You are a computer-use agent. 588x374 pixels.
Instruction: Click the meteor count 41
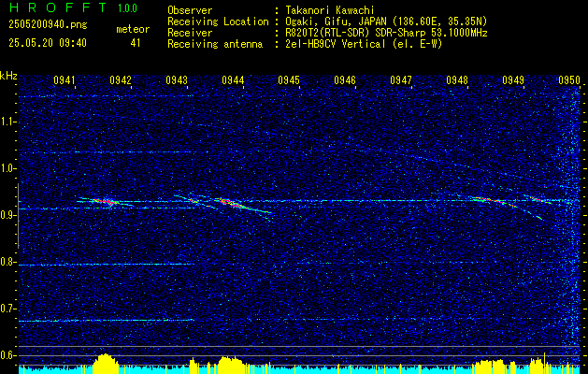(x=136, y=43)
